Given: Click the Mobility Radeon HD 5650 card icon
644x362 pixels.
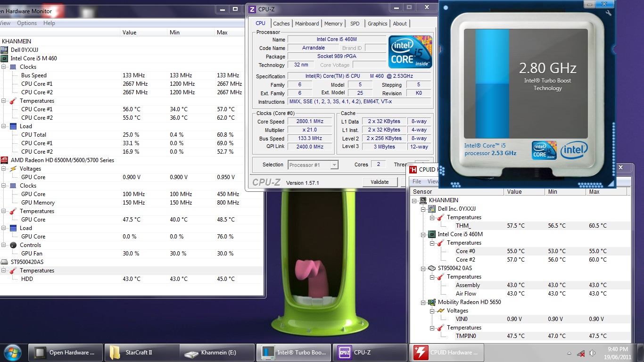Looking at the screenshot, I should coord(432,302).
